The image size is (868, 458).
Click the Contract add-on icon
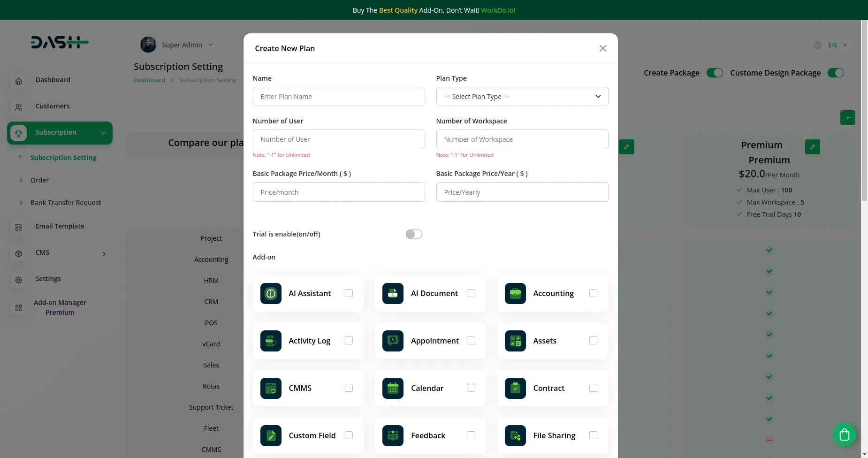pos(515,388)
